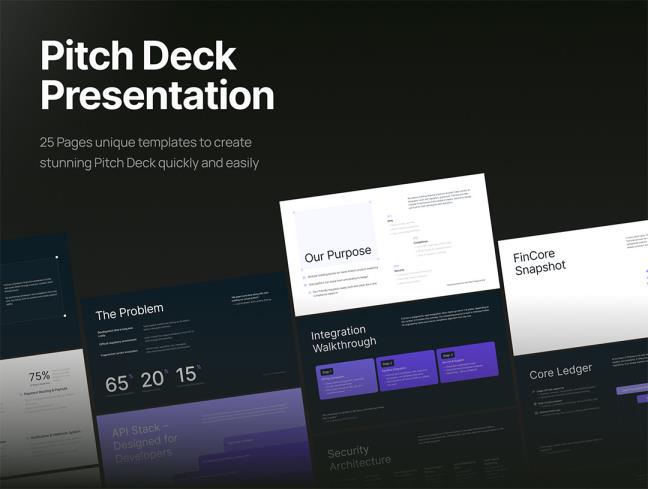Select the Integration Walkthrough slide title
The image size is (648, 489).
(343, 337)
